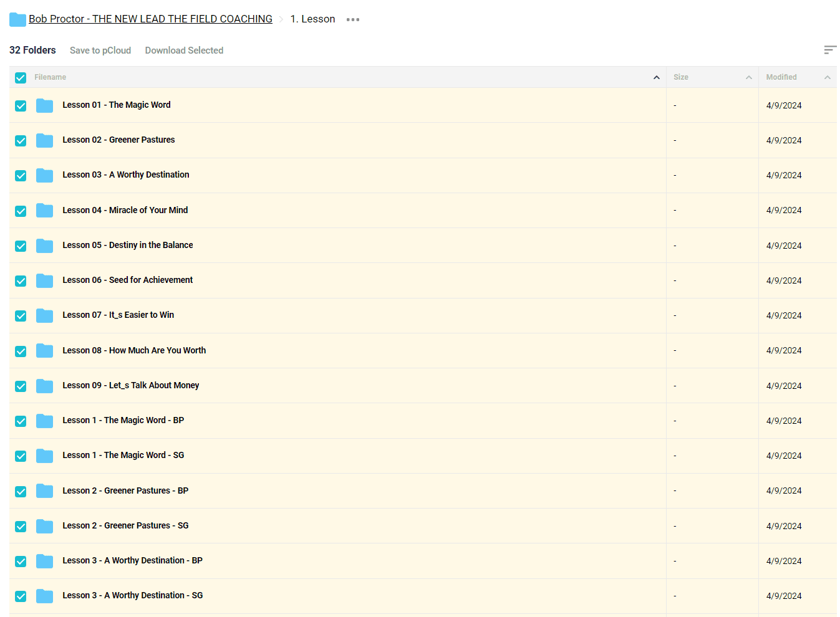Uncheck Lesson 03 - A Worthy Destination checkbox
This screenshot has height=617, width=840.
[x=21, y=176]
